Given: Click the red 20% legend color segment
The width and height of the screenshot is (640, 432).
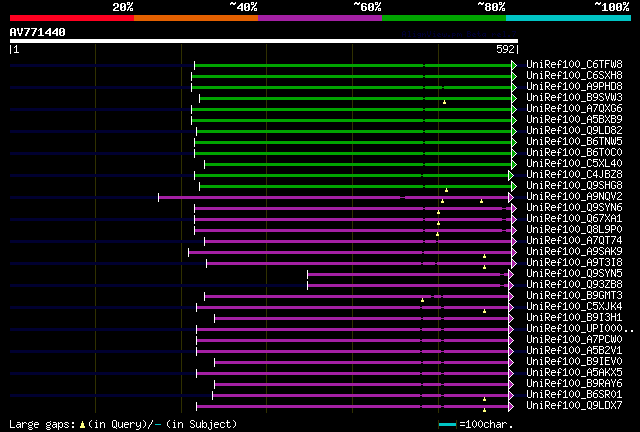Looking at the screenshot, I should pyautogui.click(x=72, y=18).
